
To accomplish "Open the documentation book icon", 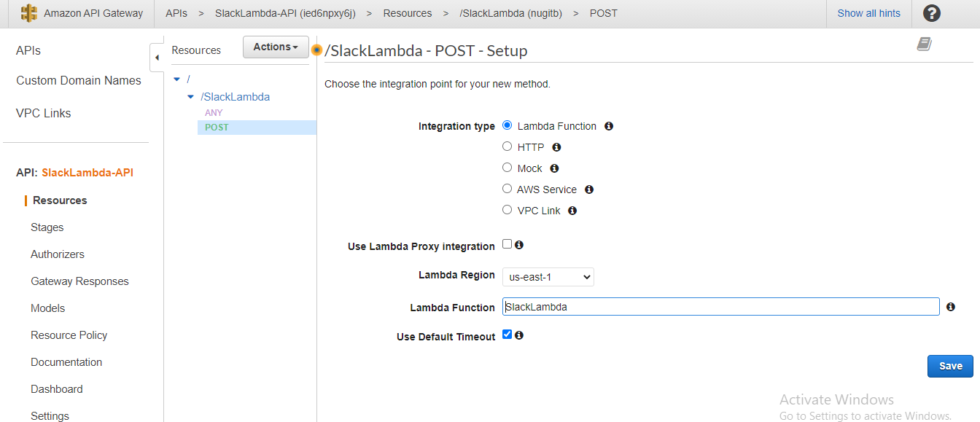I will (x=925, y=44).
